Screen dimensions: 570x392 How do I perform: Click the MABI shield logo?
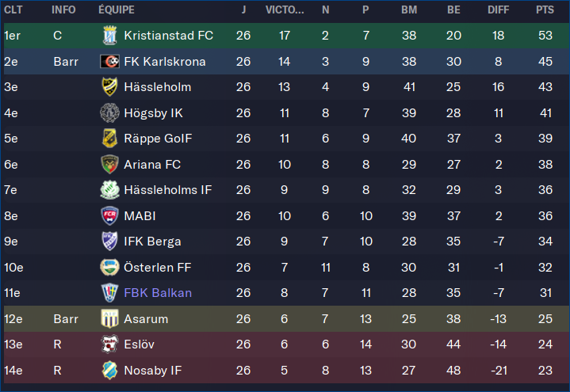(x=109, y=216)
